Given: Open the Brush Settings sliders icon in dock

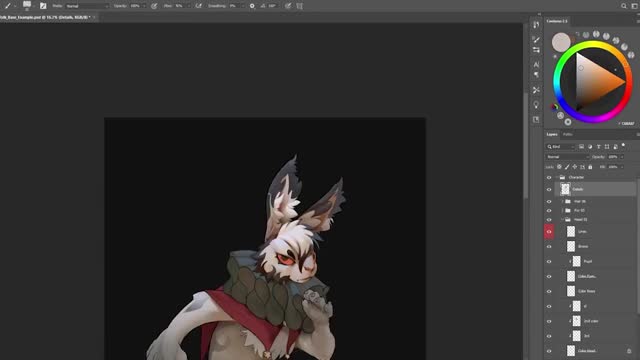Looking at the screenshot, I should (x=536, y=50).
